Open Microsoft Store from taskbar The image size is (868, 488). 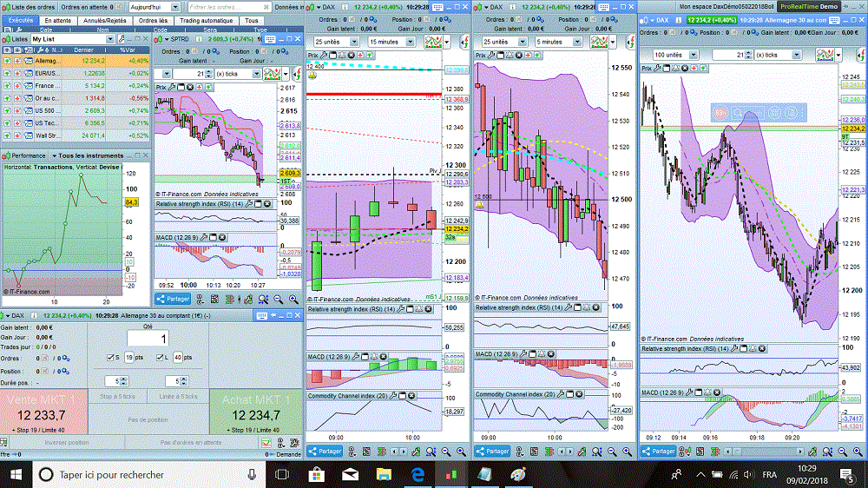(x=316, y=475)
